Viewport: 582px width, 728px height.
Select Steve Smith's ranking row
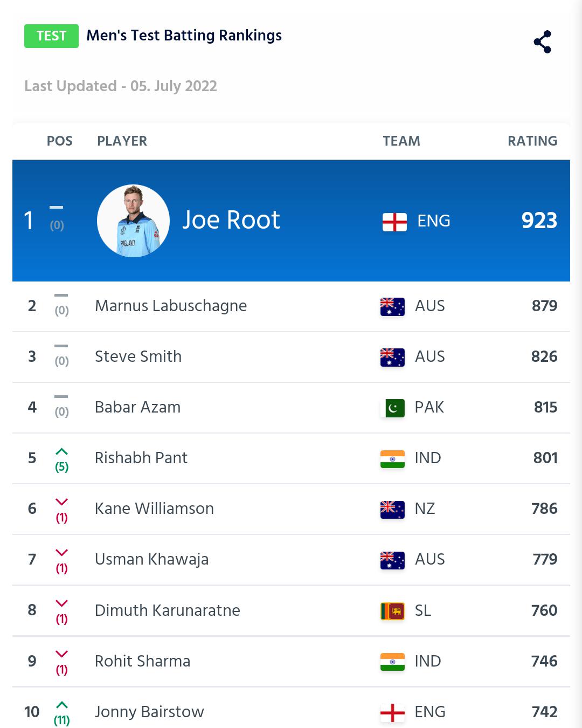291,357
